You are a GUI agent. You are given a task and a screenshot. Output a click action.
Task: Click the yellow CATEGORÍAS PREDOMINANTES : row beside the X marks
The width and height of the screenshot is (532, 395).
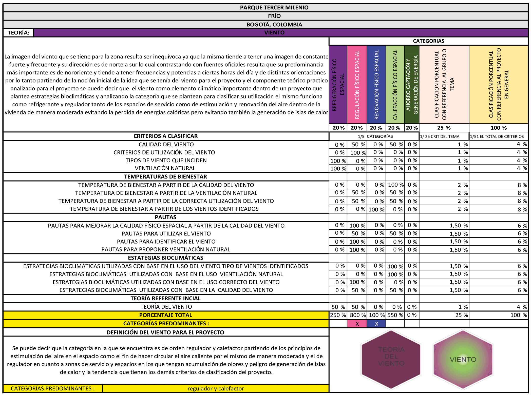[166, 324]
